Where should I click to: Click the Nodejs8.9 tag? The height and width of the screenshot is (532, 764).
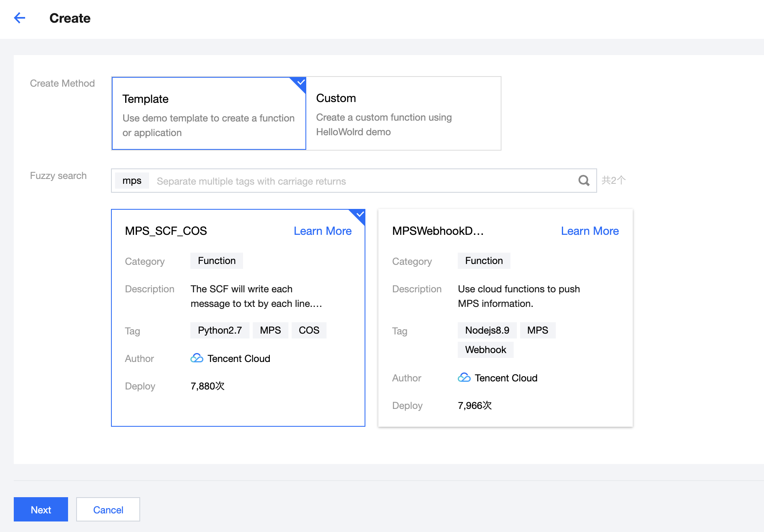click(x=487, y=330)
